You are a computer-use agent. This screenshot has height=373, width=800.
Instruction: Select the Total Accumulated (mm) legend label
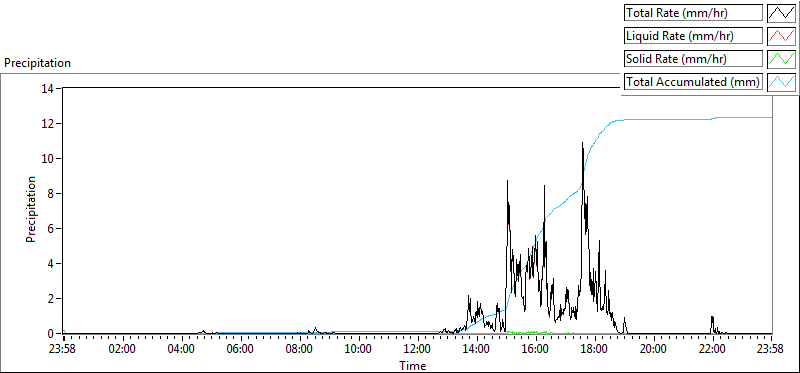693,82
